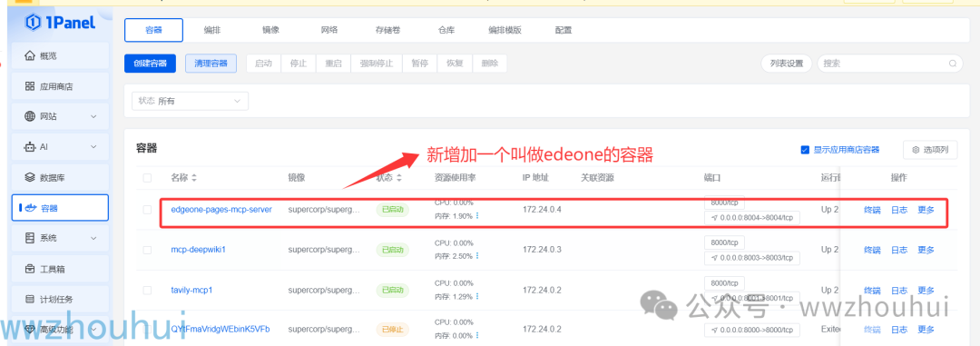Click the 清理容器 button
Screen dimensions: 980x346
pyautogui.click(x=211, y=64)
